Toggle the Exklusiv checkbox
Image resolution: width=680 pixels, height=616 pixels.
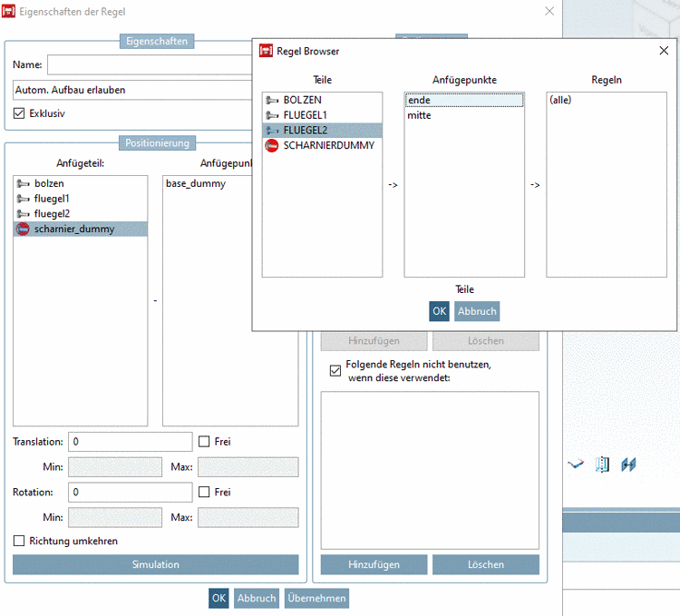coord(19,113)
